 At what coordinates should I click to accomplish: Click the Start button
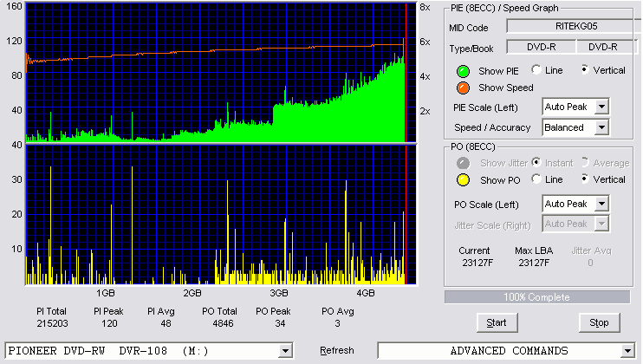pos(497,322)
